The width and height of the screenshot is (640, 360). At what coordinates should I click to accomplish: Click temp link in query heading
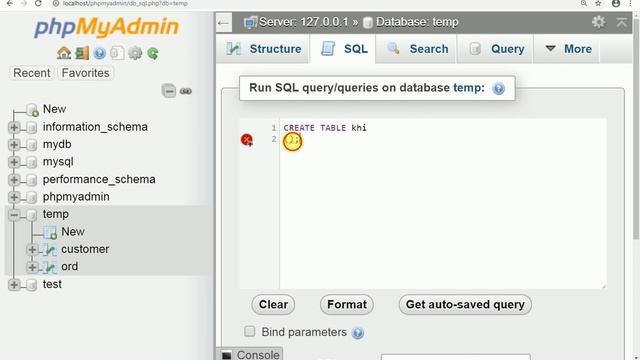(x=469, y=88)
